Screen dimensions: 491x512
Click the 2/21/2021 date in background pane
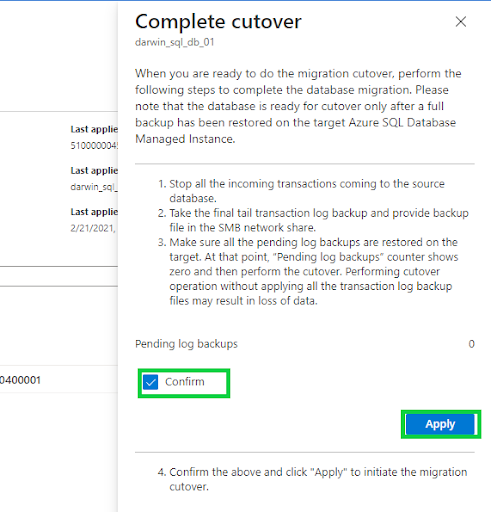pos(93,228)
